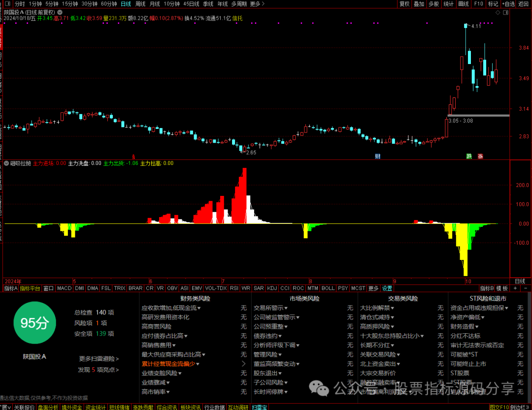The image size is (532, 410).
Task: Click the window layout icon before 分时
Action: 7,4
